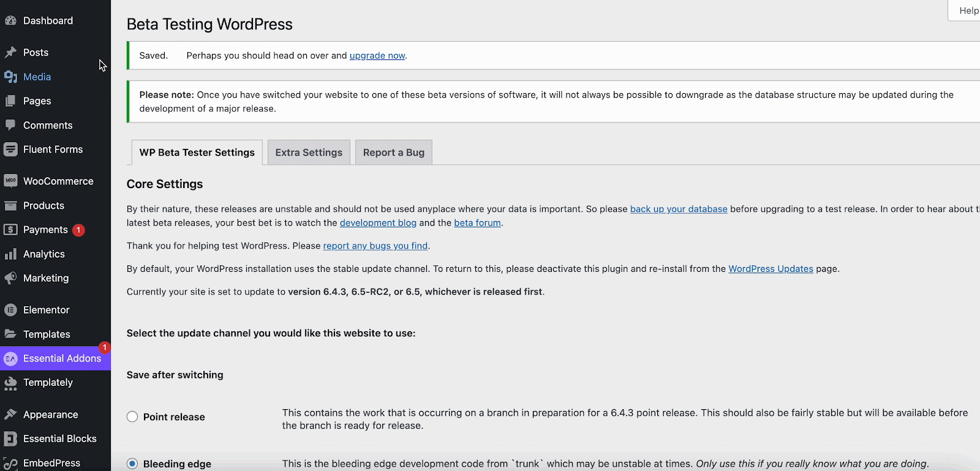
Task: Switch to the Report a Bug tab
Action: [x=394, y=153]
